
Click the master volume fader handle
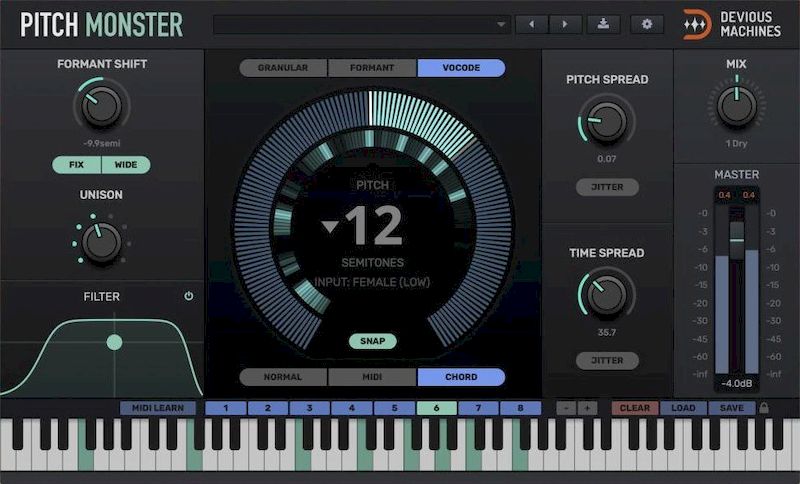click(x=737, y=233)
